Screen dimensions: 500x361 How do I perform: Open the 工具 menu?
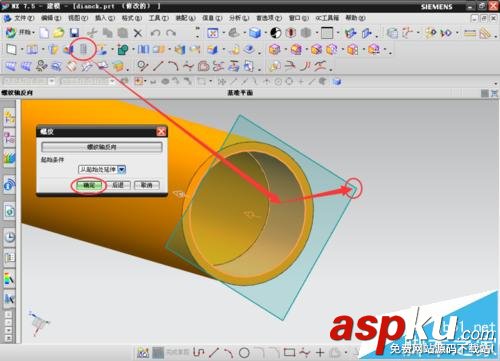pos(158,18)
